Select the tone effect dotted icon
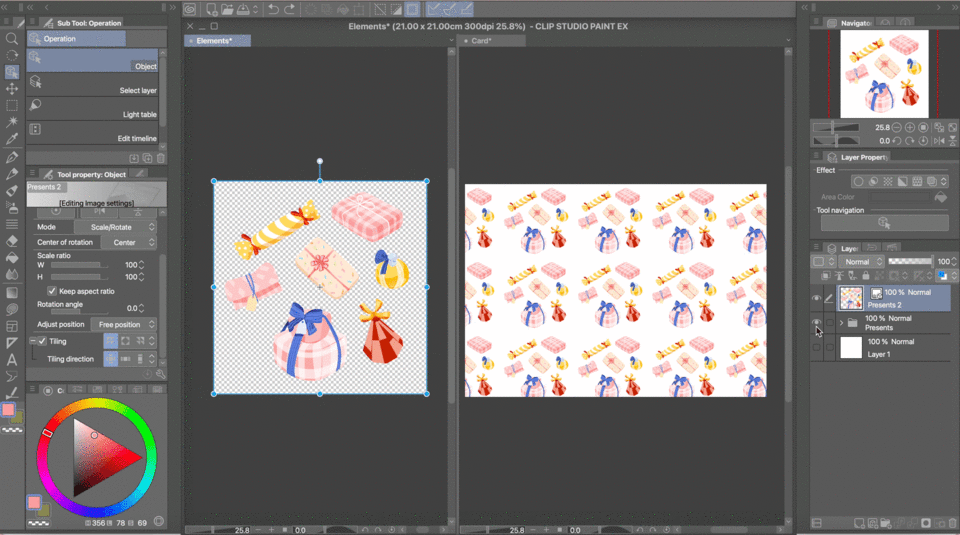Screen dimensions: 960x535 (x=888, y=181)
